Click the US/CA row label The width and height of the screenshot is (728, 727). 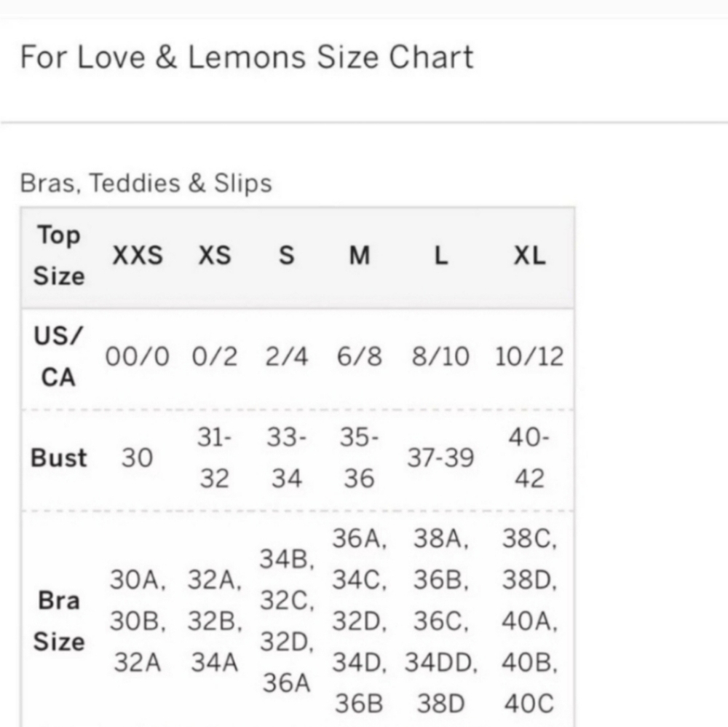[x=58, y=356]
